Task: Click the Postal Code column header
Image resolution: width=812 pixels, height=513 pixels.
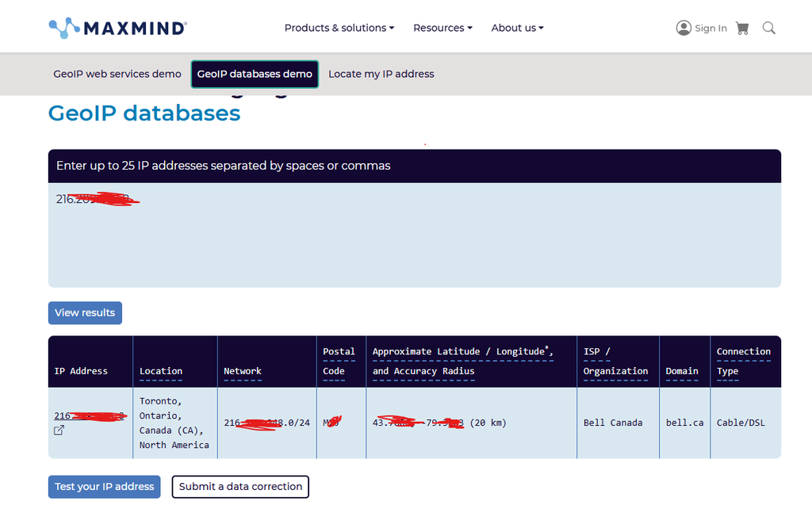Action: [339, 362]
